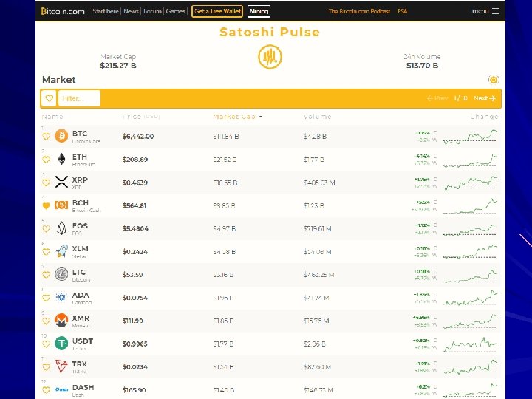Open BTC price chart sparkline
The height and width of the screenshot is (399, 532).
tap(470, 137)
